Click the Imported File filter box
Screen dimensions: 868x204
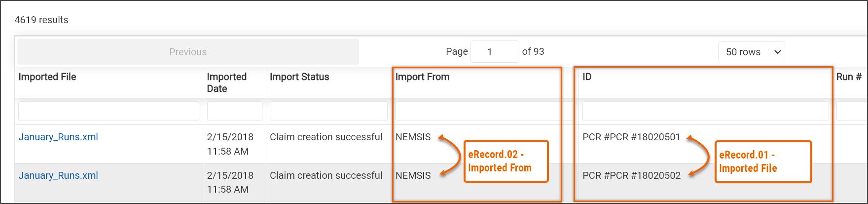pos(108,111)
